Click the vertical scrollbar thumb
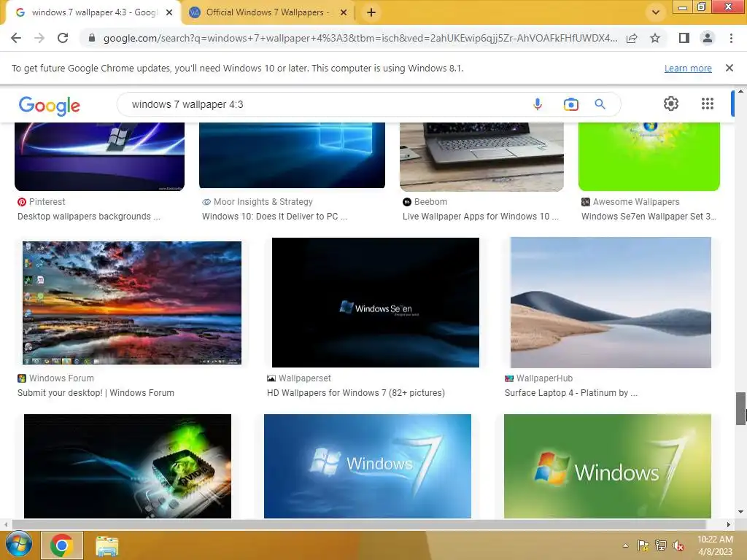 (x=740, y=408)
